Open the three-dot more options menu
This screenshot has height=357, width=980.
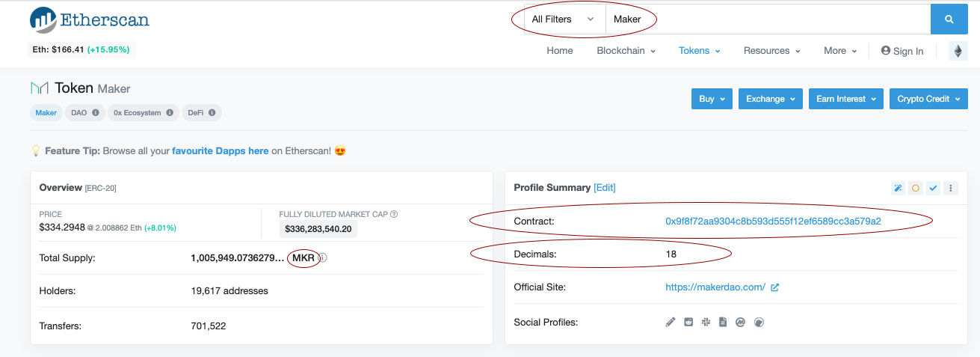(951, 188)
